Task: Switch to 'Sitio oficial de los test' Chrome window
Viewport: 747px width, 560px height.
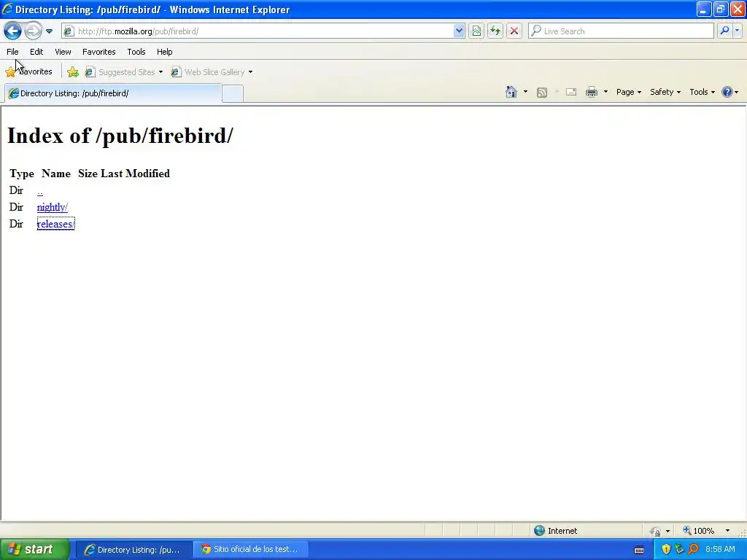Action: tap(251, 550)
